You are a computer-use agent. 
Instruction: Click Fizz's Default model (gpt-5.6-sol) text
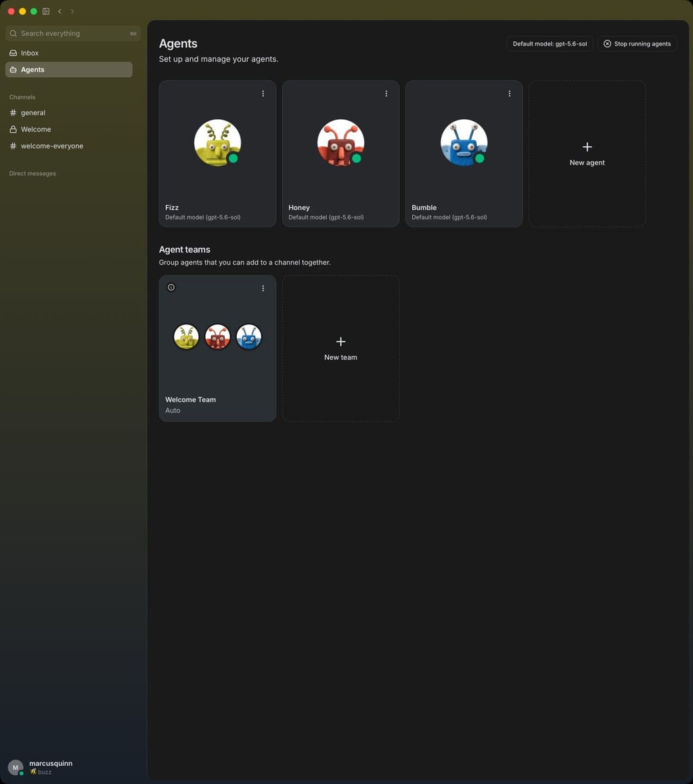pos(203,217)
